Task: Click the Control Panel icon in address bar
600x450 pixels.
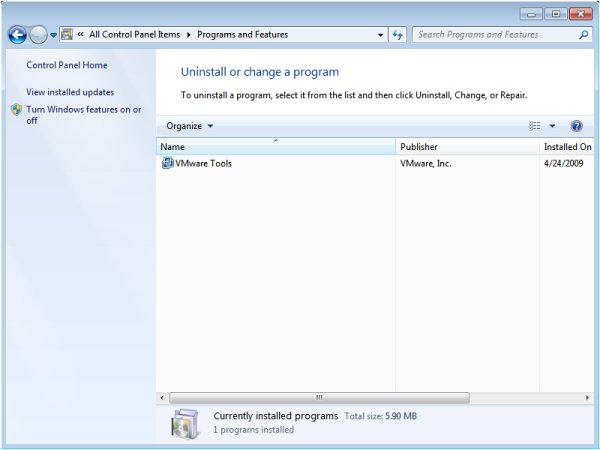Action: tap(67, 34)
